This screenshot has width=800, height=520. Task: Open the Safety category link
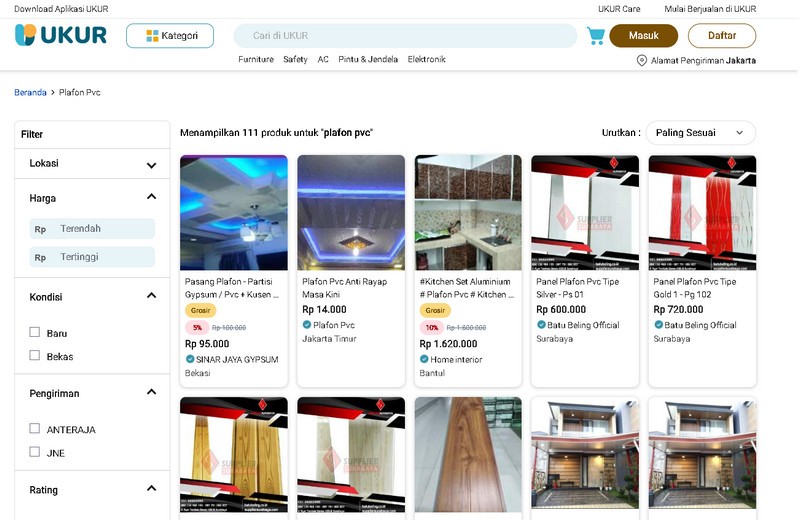[295, 59]
